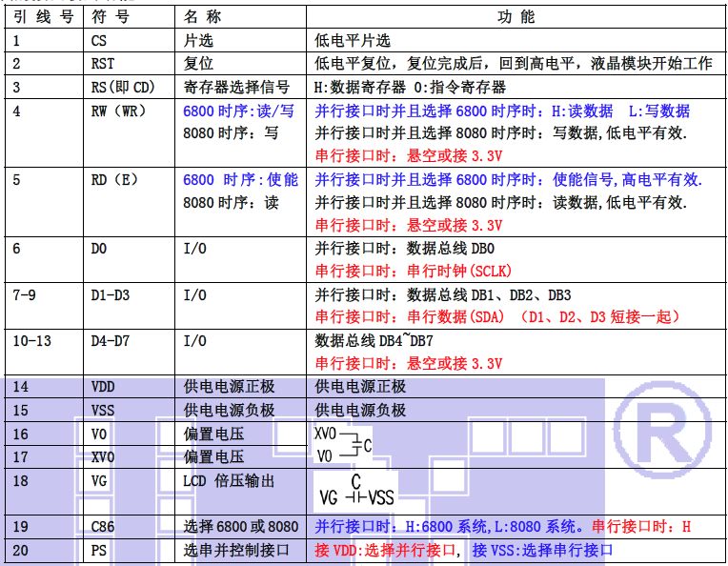Screen dimensions: 728x566
Task: Click the red "接 VDD:选择并行接口" text
Action: click(x=387, y=550)
